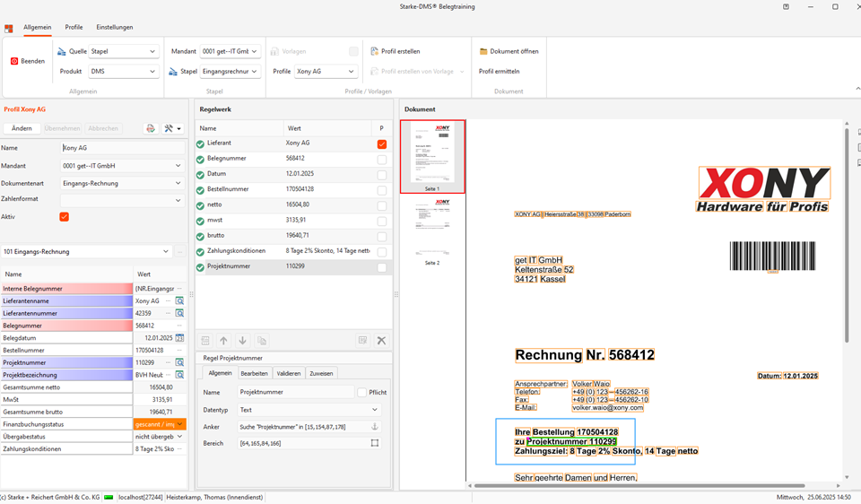
Task: Check the P checkbox for netto
Action: click(382, 206)
